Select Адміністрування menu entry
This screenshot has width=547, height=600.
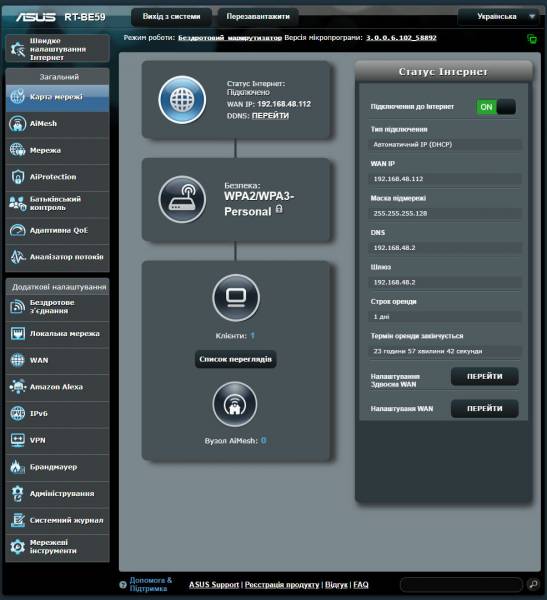pyautogui.click(x=57, y=494)
